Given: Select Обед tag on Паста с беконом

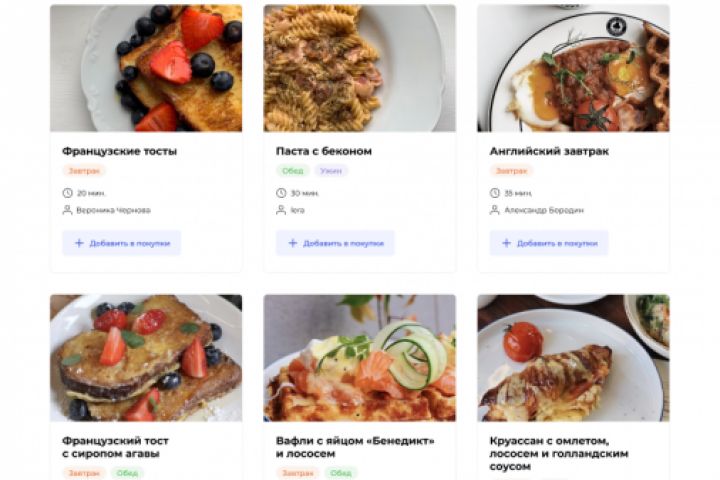Looking at the screenshot, I should (x=292, y=171).
